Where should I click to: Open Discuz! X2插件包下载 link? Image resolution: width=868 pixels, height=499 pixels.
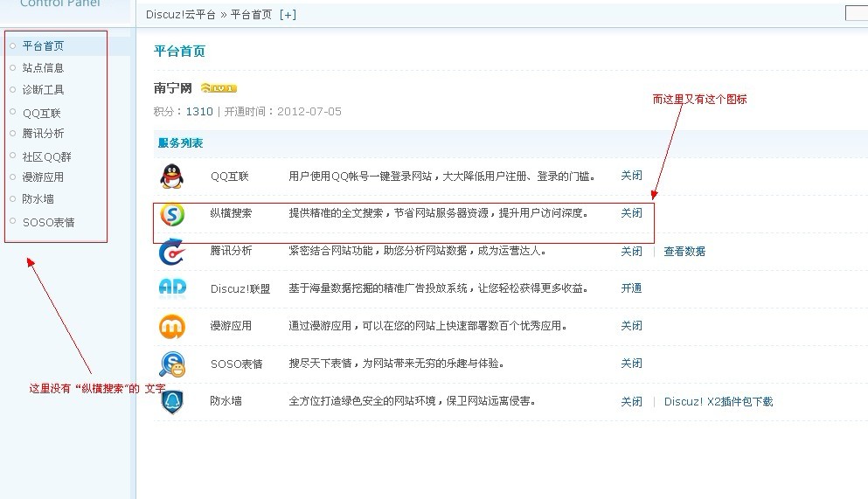[718, 402]
